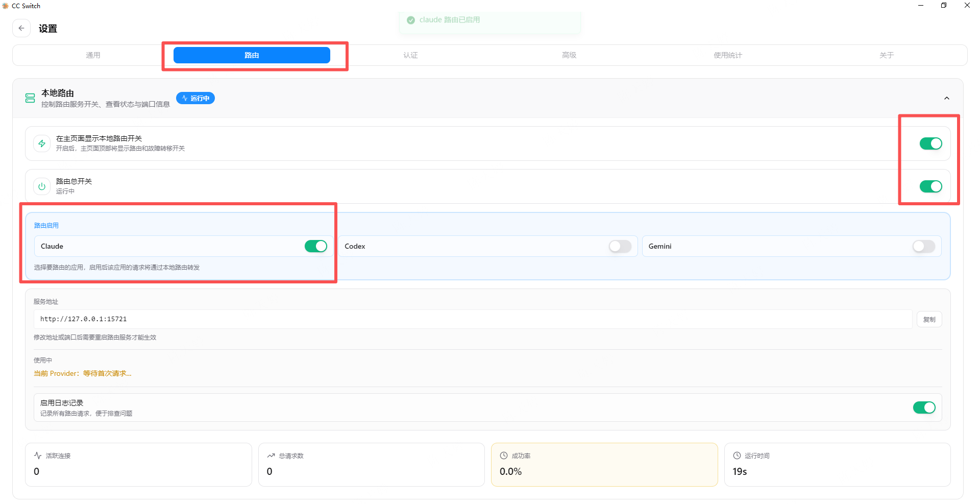Image resolution: width=980 pixels, height=504 pixels.
Task: Click the 成功率 clock icon
Action: 504,455
